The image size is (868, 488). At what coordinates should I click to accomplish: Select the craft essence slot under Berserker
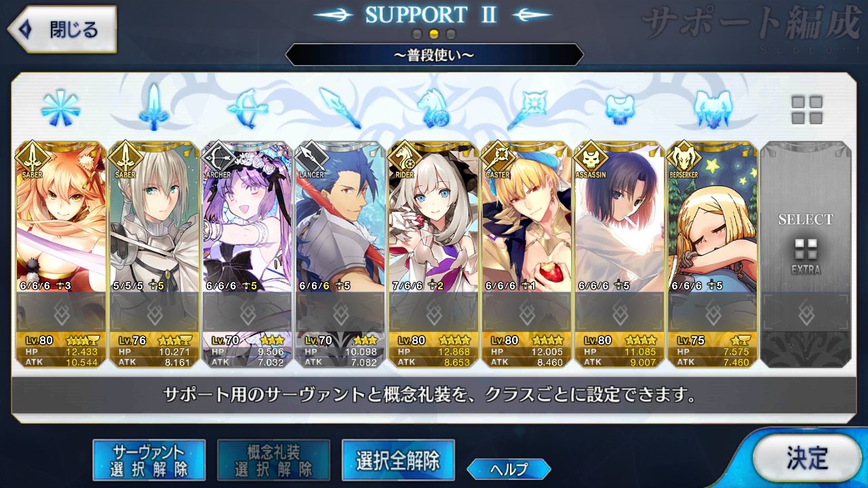tap(713, 312)
